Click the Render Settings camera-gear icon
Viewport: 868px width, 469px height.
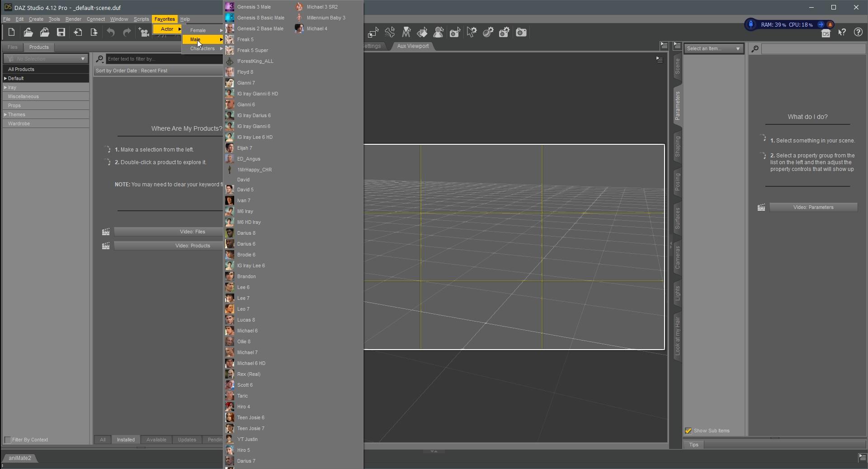505,32
